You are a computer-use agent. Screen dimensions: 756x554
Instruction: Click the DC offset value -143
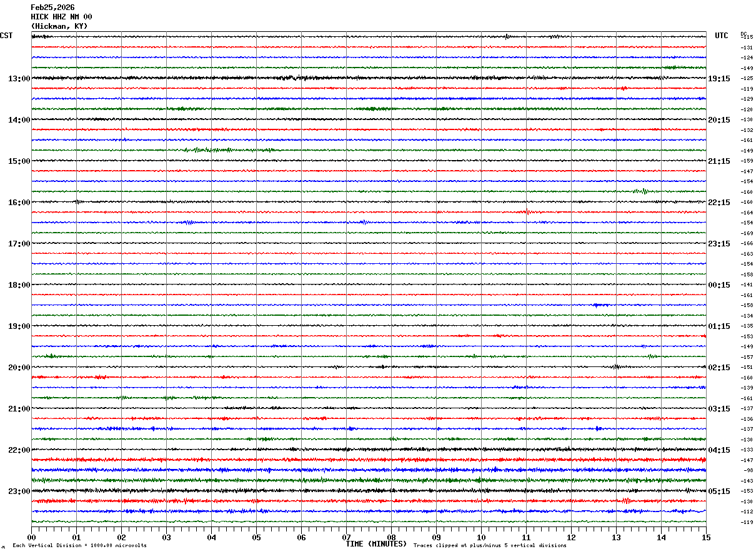[747, 481]
